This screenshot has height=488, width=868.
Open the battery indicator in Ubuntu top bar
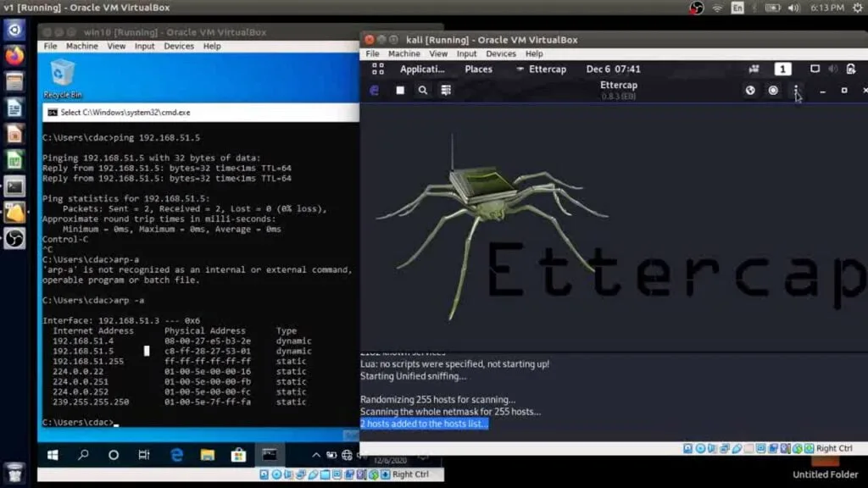coord(772,8)
